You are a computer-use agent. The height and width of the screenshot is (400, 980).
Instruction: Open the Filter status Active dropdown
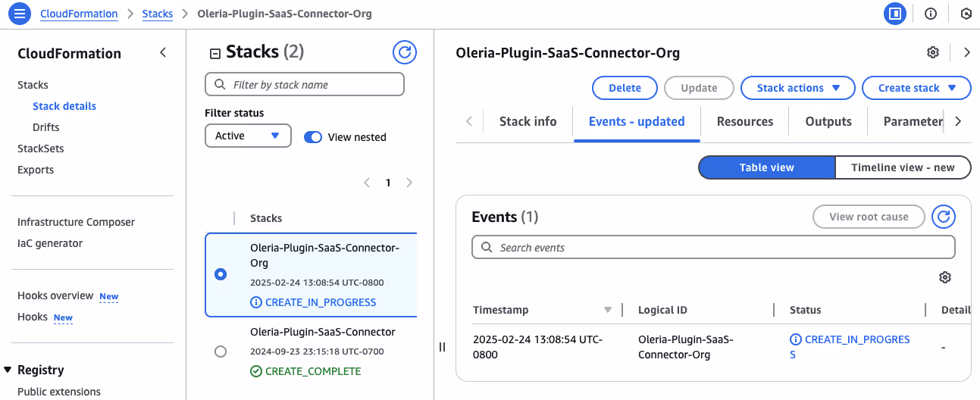tap(248, 136)
